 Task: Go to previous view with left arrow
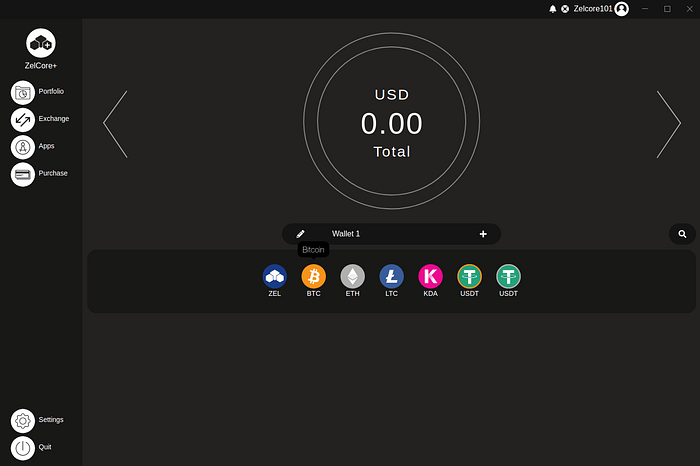[115, 124]
